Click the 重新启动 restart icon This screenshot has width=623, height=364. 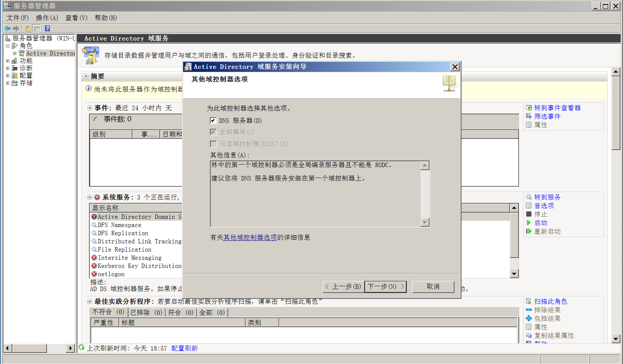click(529, 231)
